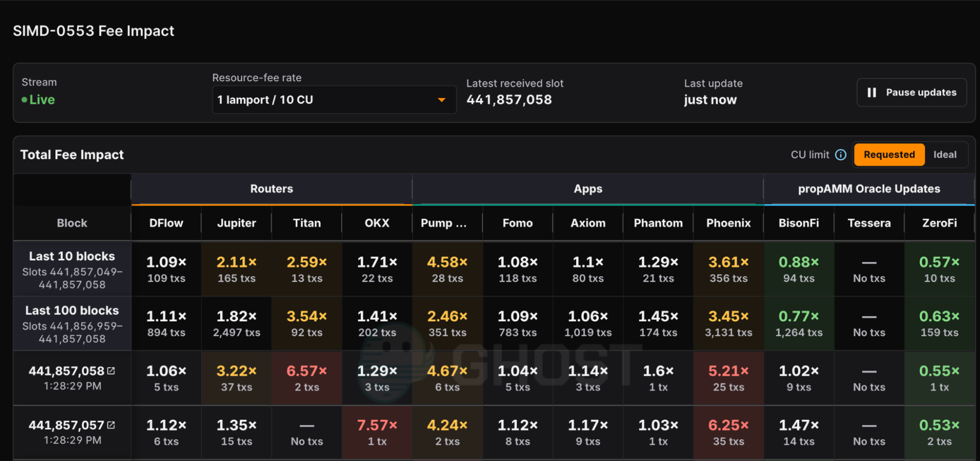Click the latest received slot value 441,857,058

(509, 100)
